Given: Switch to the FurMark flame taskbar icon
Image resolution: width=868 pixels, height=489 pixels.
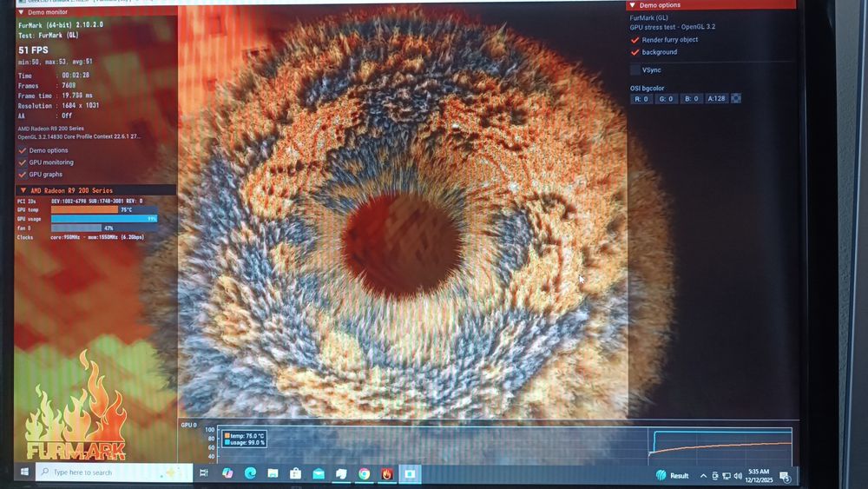Looking at the screenshot, I should point(386,473).
